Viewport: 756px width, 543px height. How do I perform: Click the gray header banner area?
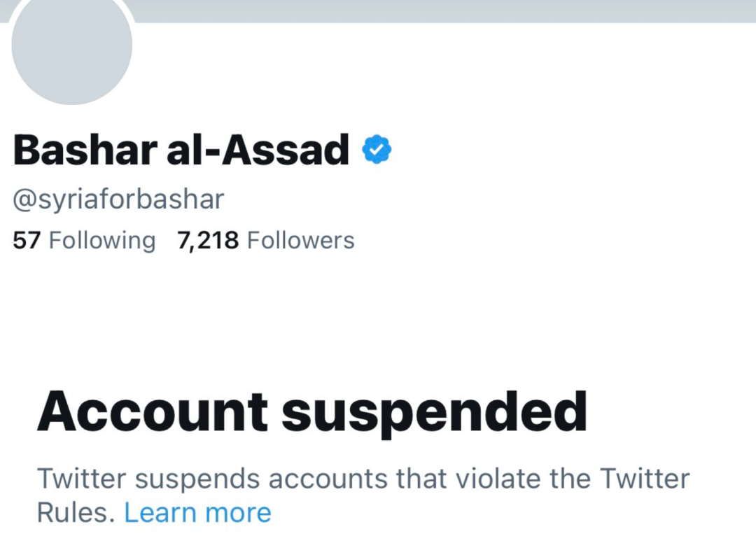pos(444,10)
